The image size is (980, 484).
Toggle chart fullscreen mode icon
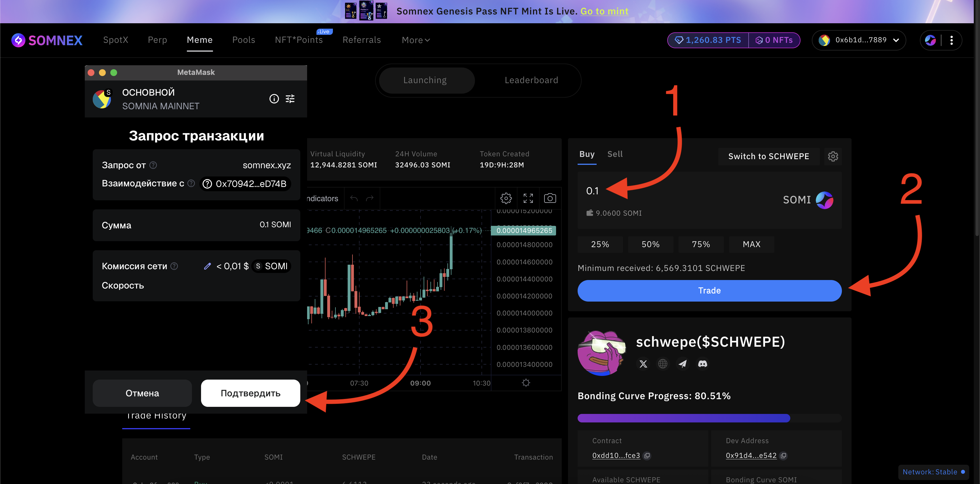click(528, 198)
